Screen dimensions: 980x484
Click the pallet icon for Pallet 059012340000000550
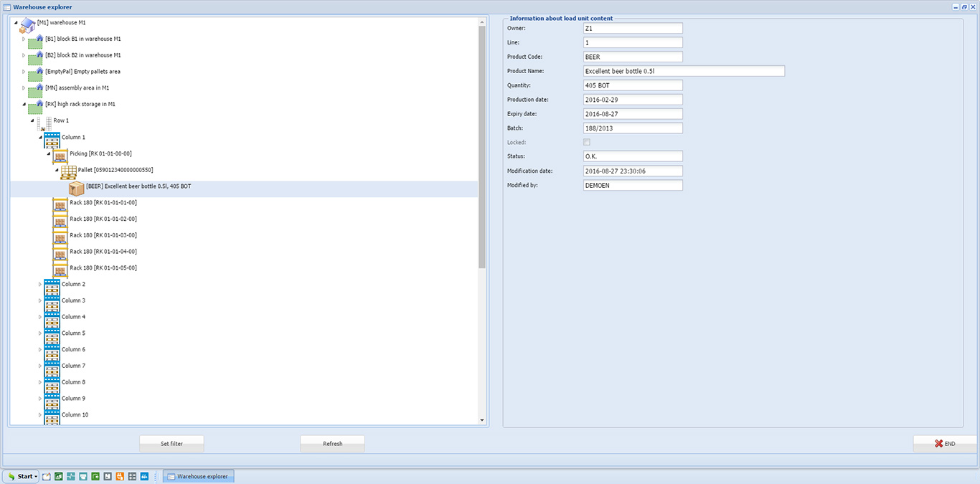click(x=68, y=172)
